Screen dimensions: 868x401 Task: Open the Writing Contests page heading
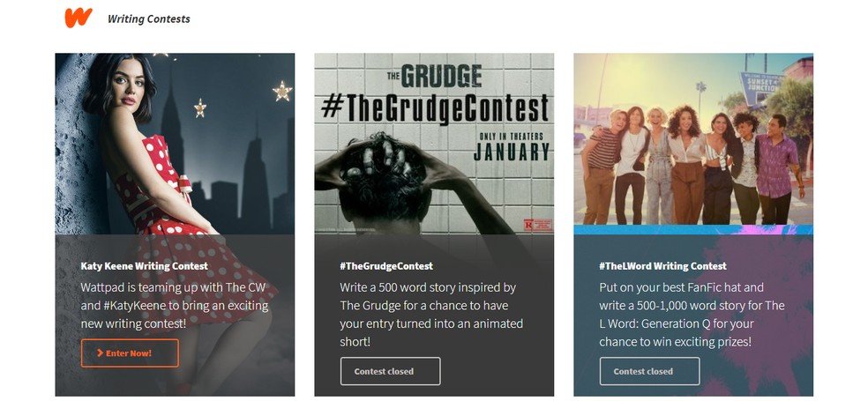pyautogui.click(x=148, y=19)
